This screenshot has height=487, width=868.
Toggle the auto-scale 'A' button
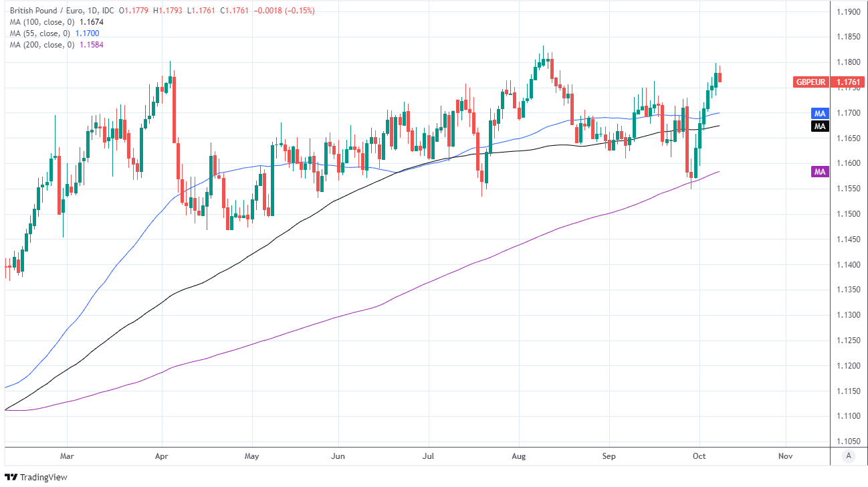[848, 456]
